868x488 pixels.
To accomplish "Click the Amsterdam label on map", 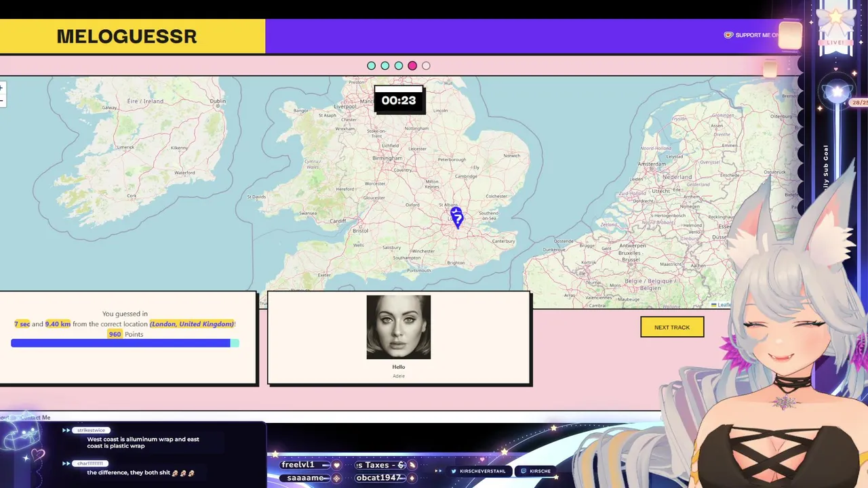I will 652,164.
